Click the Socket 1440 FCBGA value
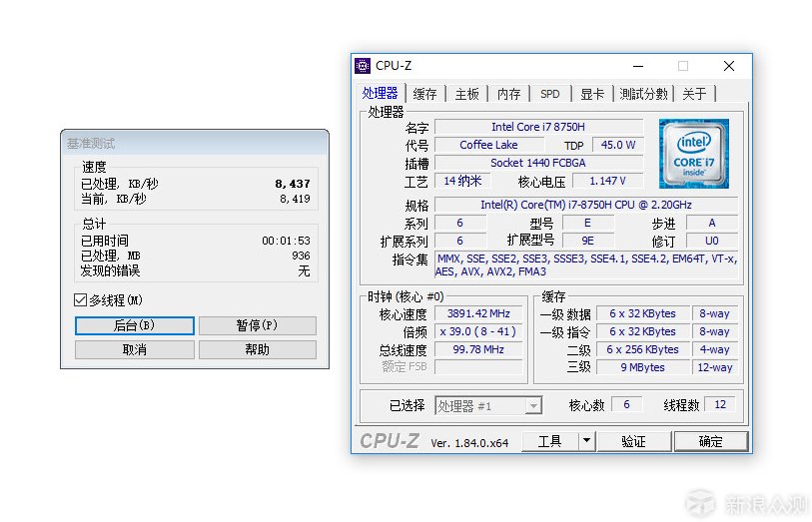 pyautogui.click(x=538, y=163)
